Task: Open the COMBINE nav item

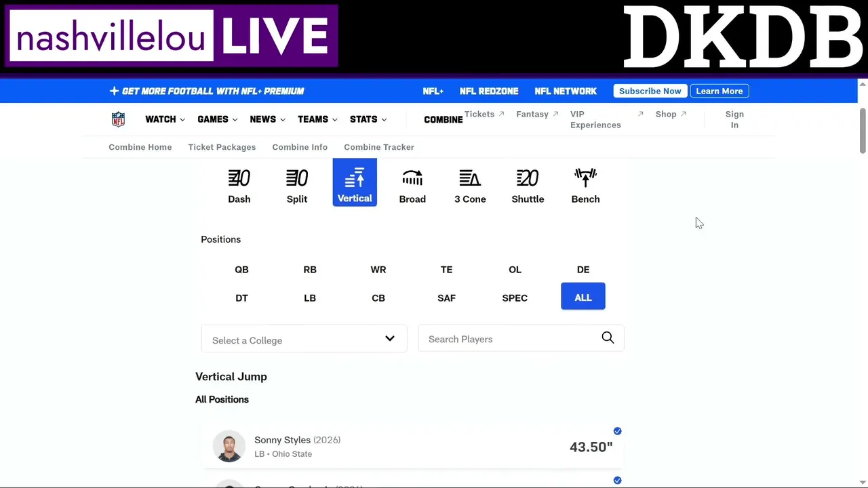Action: tap(443, 119)
